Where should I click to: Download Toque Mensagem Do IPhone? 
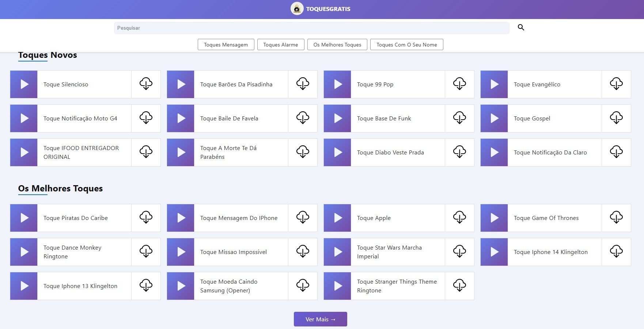coord(303,217)
